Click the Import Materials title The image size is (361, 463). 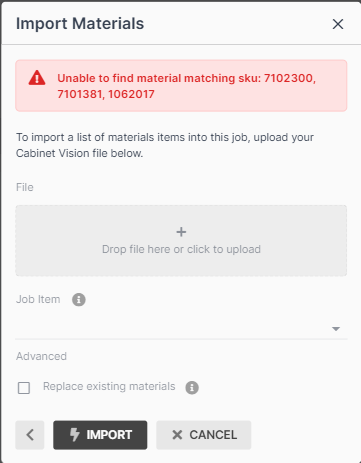point(80,24)
